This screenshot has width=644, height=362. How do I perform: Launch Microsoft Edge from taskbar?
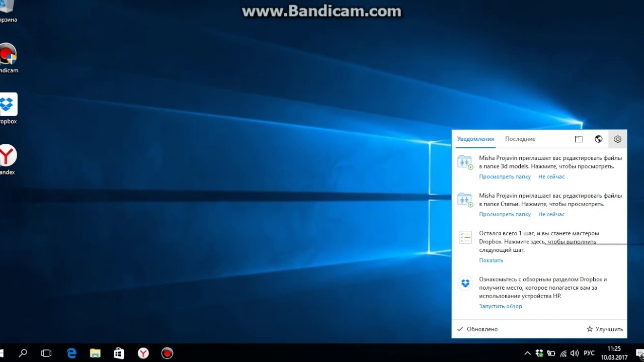pyautogui.click(x=71, y=353)
